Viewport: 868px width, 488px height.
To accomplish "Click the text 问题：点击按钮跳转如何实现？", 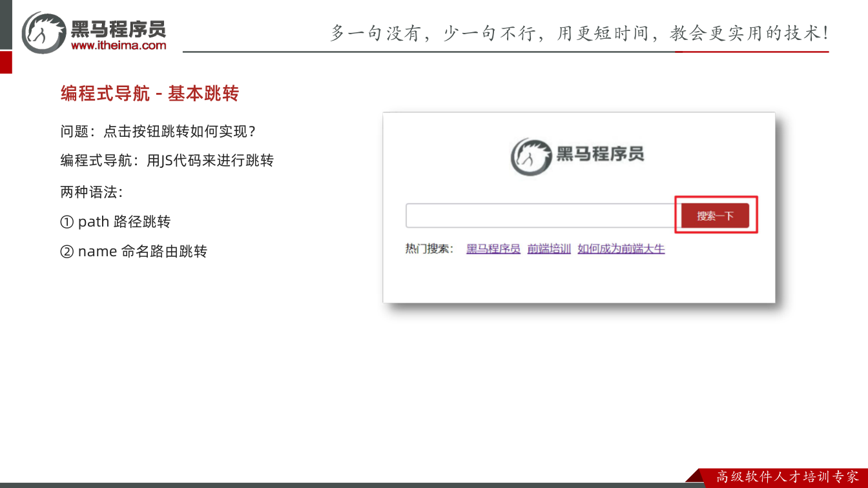I will (x=159, y=131).
